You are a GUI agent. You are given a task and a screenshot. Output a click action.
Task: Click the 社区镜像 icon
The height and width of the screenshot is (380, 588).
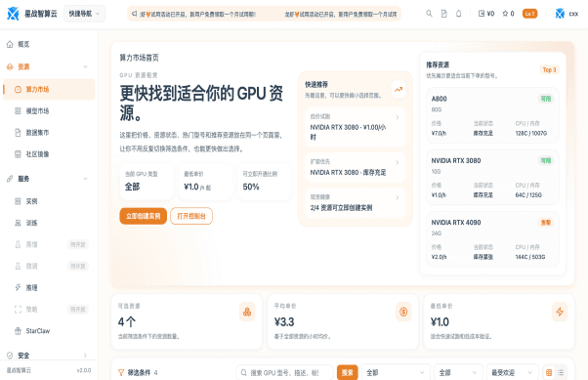tap(18, 154)
